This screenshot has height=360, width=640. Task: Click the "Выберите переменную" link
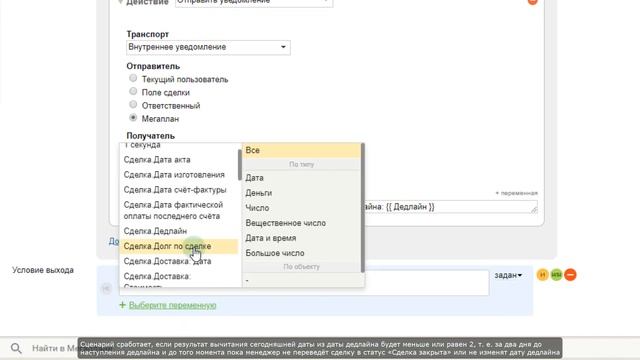pos(172,305)
